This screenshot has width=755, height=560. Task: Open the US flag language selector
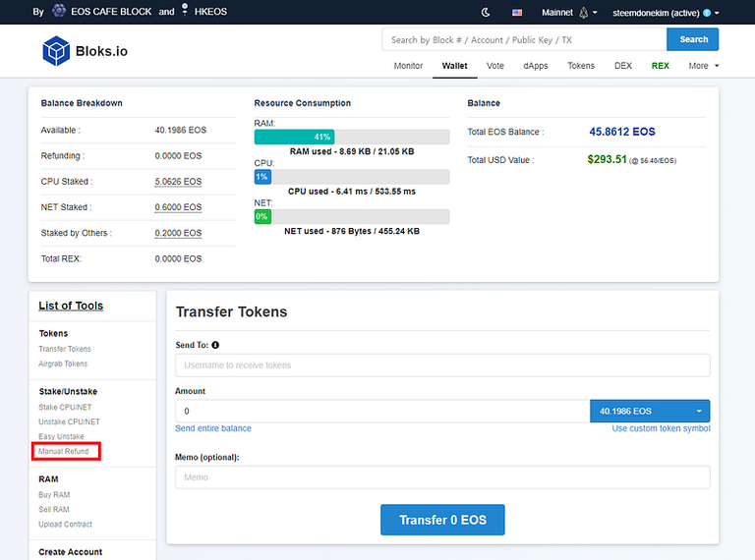pyautogui.click(x=517, y=13)
